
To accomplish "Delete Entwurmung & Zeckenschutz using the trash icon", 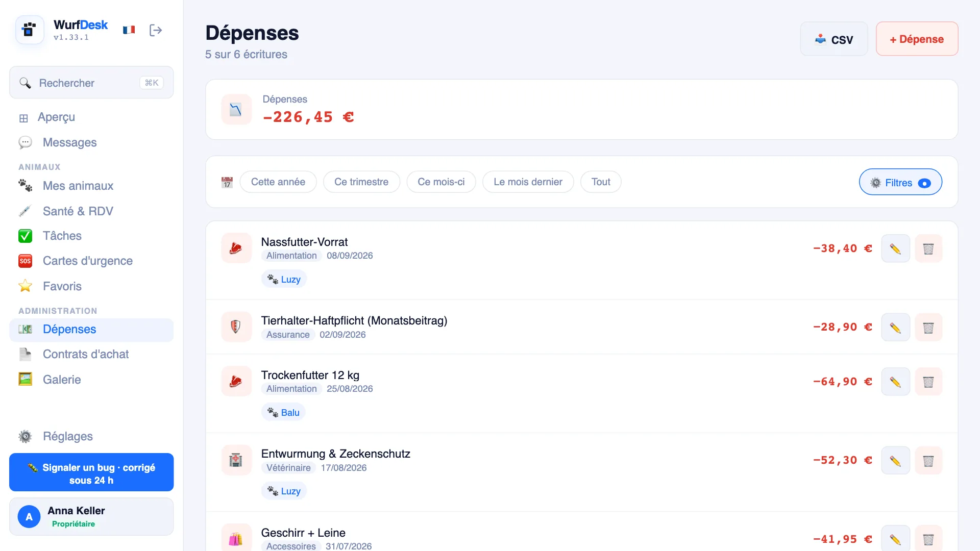I will (928, 461).
